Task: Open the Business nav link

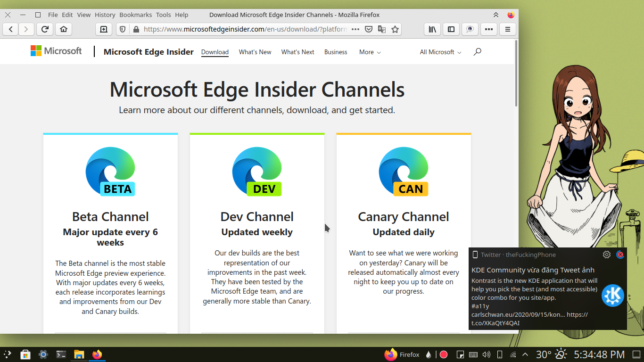Action: pyautogui.click(x=336, y=52)
